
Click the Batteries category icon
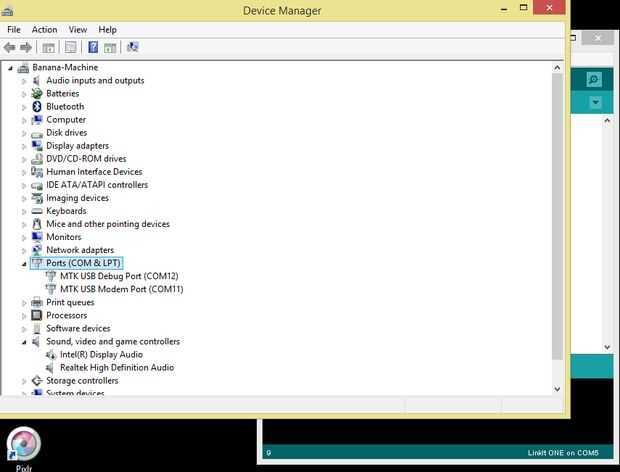(37, 93)
